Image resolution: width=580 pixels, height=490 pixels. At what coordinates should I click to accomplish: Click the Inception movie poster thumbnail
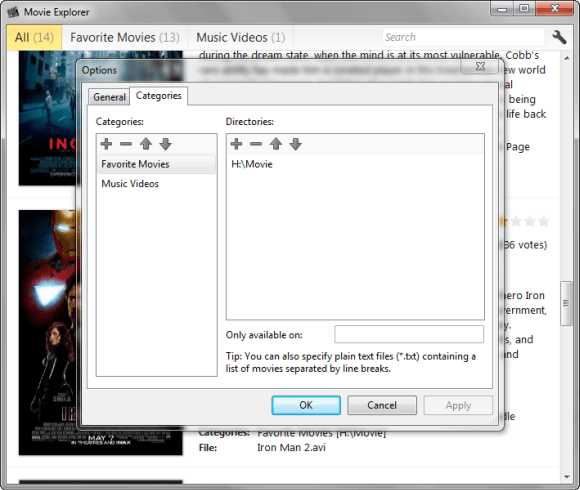click(47, 118)
